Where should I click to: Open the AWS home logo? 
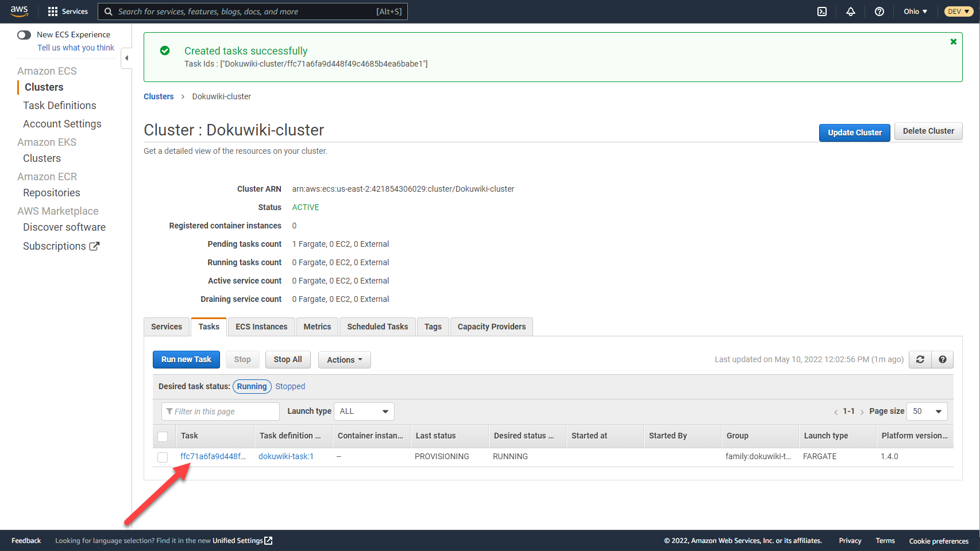tap(19, 11)
